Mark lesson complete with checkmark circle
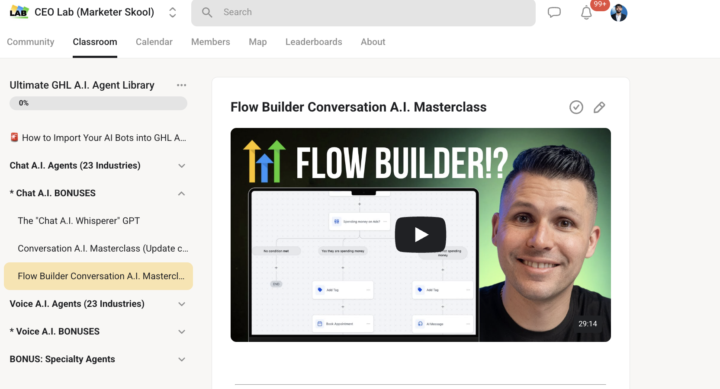The height and width of the screenshot is (389, 720). tap(576, 107)
